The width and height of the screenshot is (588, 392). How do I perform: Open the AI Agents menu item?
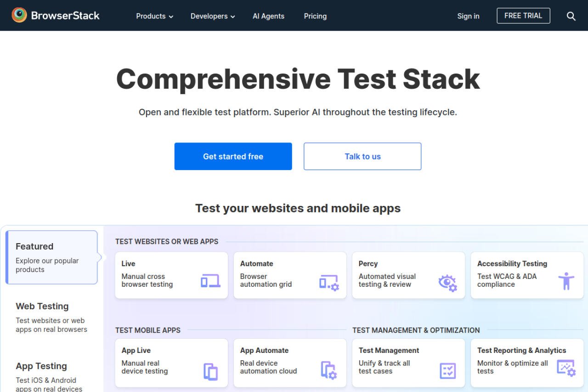[268, 16]
